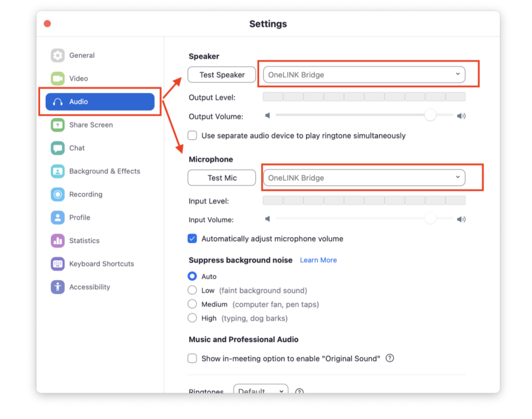Click the Statistics bar chart icon

(x=58, y=241)
